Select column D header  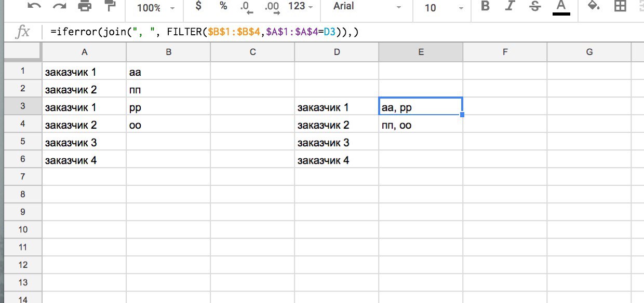coord(337,52)
